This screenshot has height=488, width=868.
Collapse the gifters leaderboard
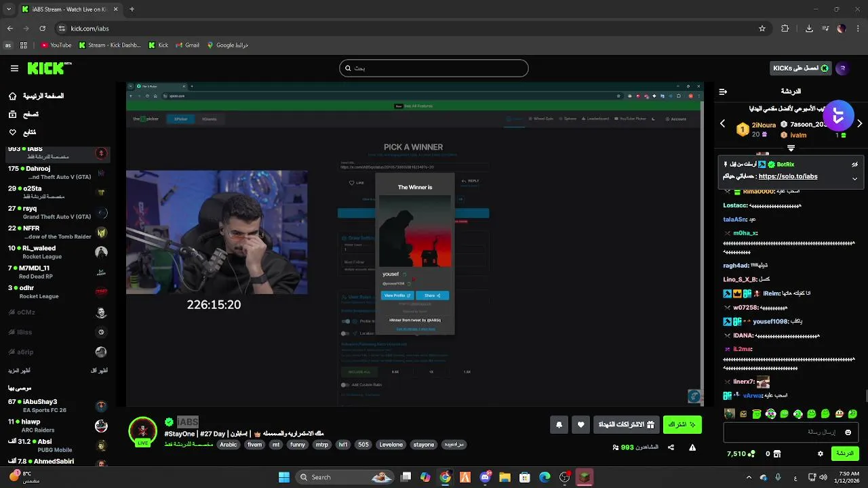pyautogui.click(x=791, y=148)
